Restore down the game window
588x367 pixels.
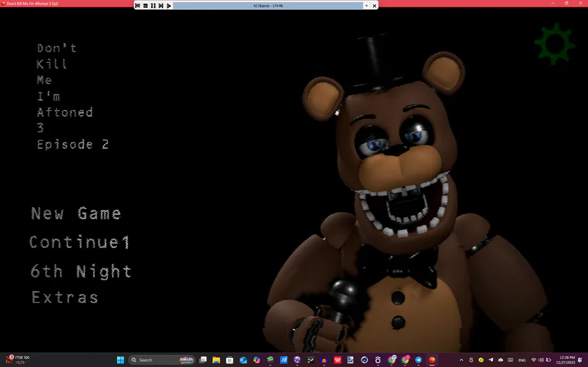click(x=566, y=3)
